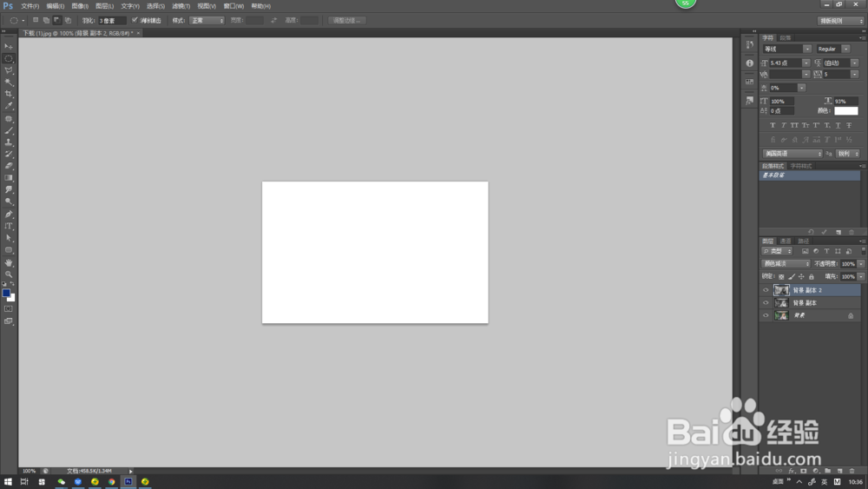Screen dimensions: 868x489
Task: Open the font family dropdown
Action: [x=807, y=50]
